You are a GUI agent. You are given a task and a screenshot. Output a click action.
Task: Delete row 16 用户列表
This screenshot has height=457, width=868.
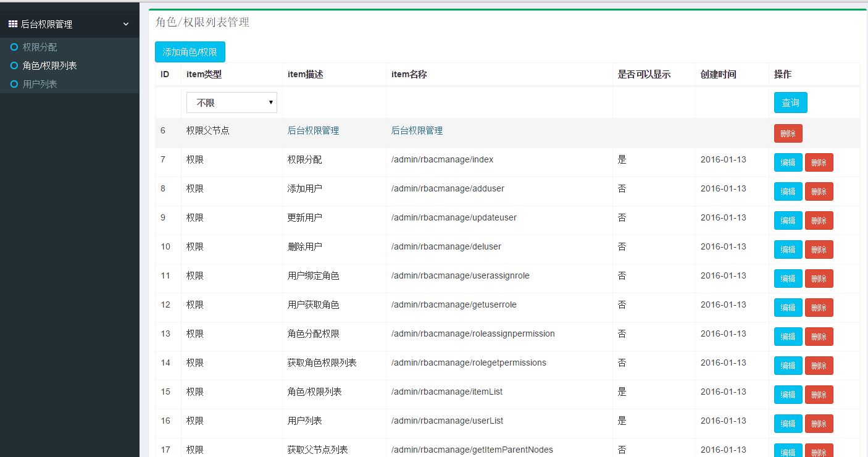point(819,424)
